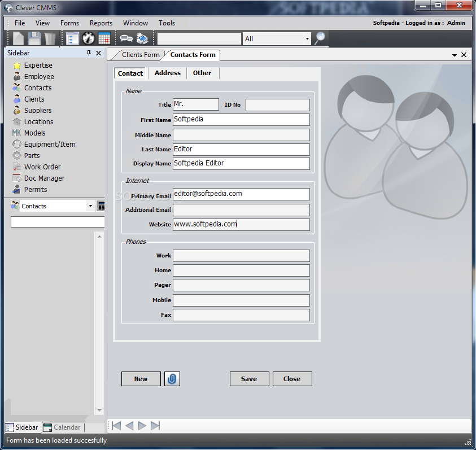Click the Additional Email field

[x=241, y=210]
